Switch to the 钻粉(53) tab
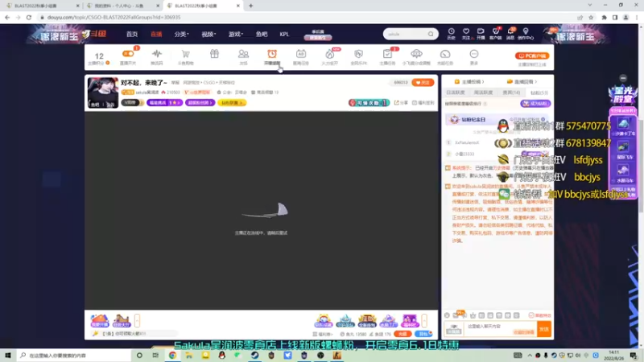The image size is (644, 362). [x=539, y=93]
